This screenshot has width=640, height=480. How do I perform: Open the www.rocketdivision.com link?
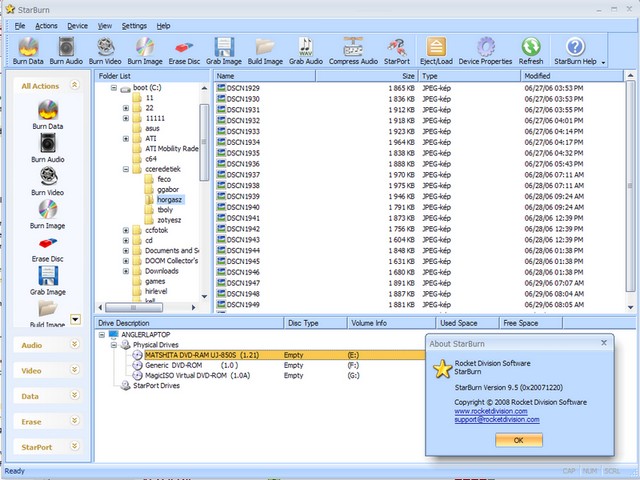pos(491,411)
